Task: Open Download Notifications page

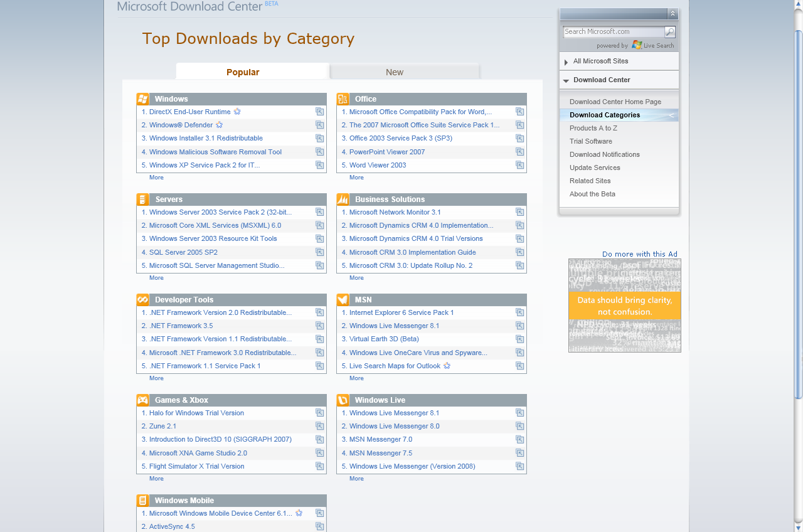Action: pos(605,154)
